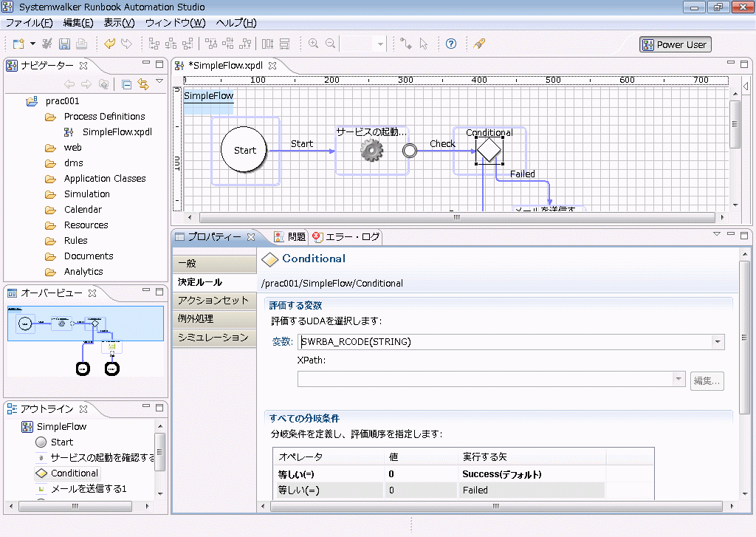Screen dimensions: 756x537
Task: Select the pointer selection tool
Action: point(424,44)
